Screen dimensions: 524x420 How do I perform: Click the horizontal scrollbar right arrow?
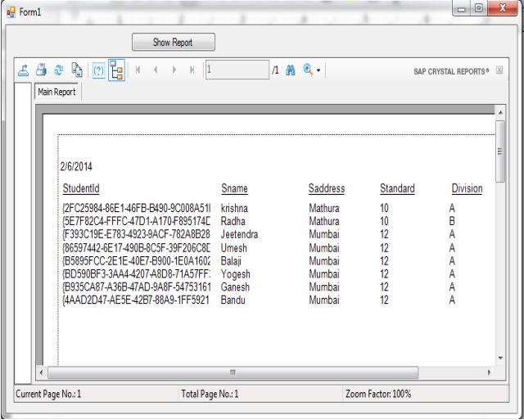coord(490,373)
